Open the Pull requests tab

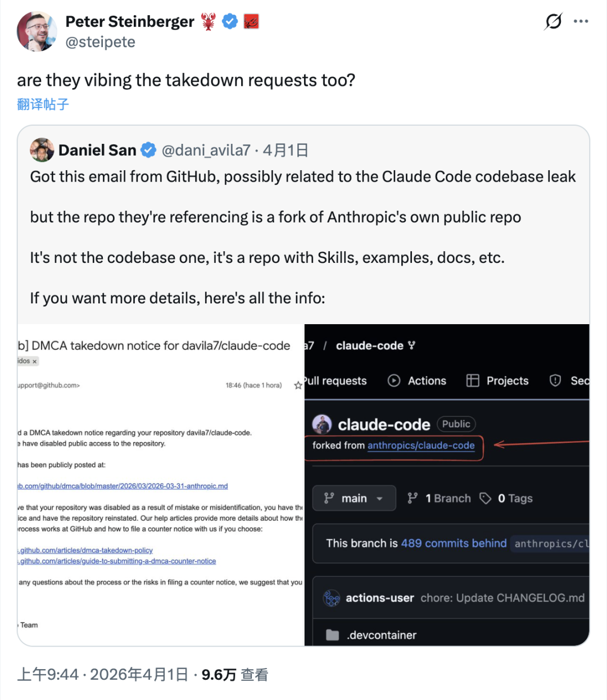tap(336, 381)
